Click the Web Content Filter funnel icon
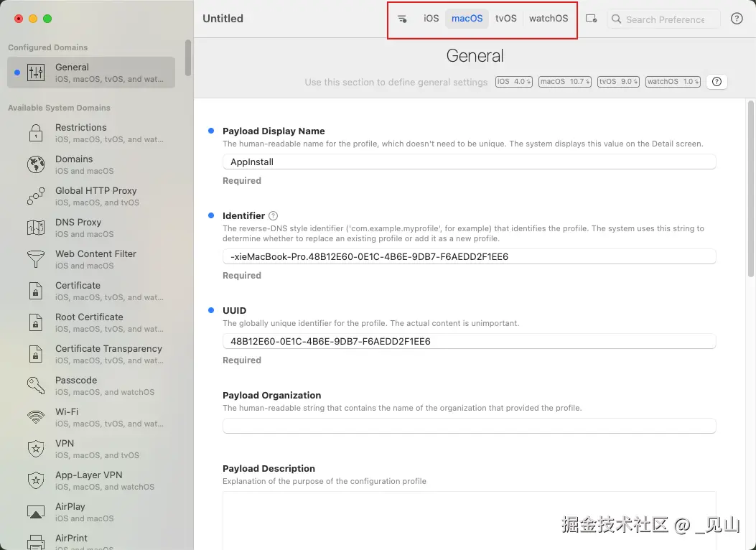 [36, 259]
